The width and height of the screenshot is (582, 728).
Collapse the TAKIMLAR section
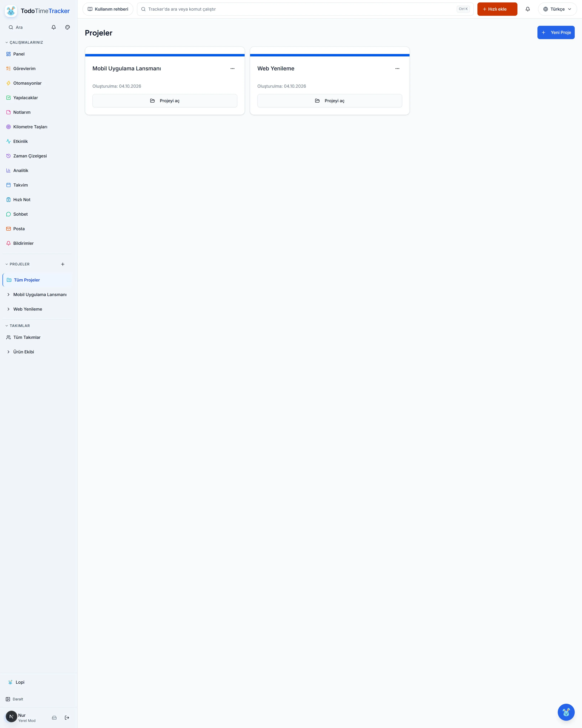(x=17, y=326)
